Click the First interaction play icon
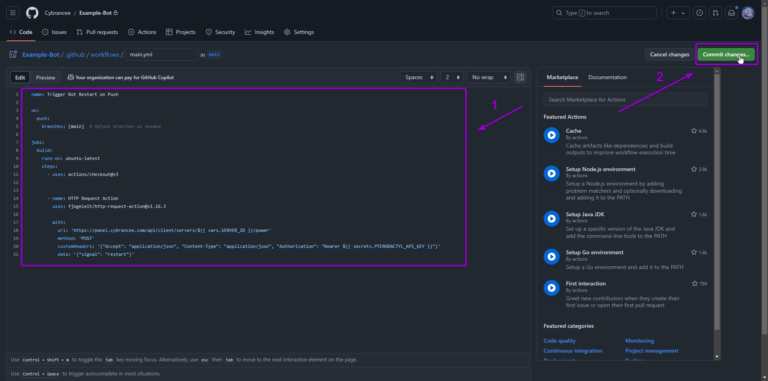This screenshot has height=381, width=768. (552, 287)
